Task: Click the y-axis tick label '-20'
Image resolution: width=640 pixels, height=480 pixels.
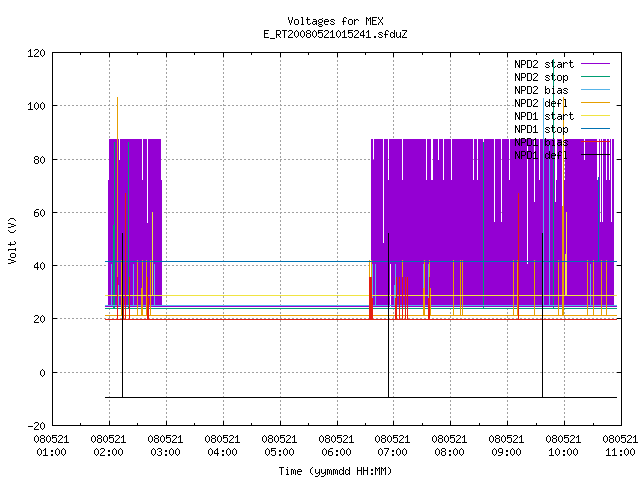Action: click(36, 426)
